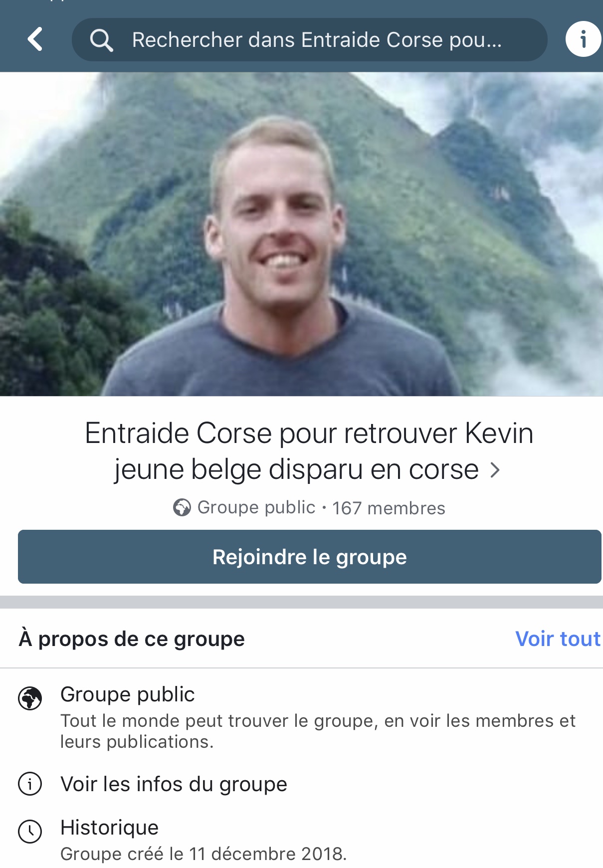Click small globe icon near 167 membres
This screenshot has width=603, height=868.
tap(182, 508)
